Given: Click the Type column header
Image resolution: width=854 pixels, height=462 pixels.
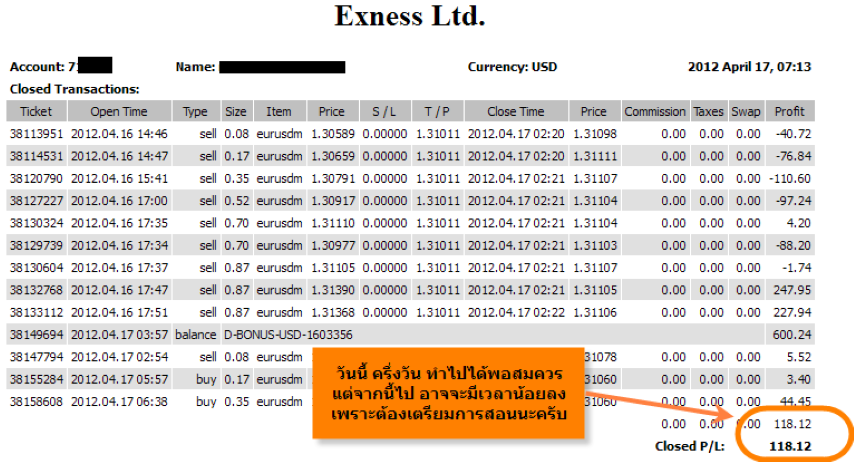Looking at the screenshot, I should point(196,111).
